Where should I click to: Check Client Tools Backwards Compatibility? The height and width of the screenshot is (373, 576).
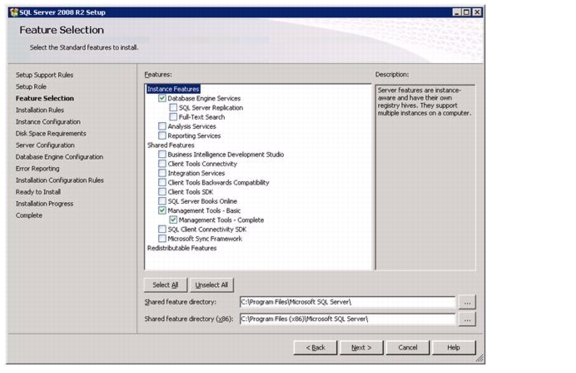pyautogui.click(x=162, y=183)
